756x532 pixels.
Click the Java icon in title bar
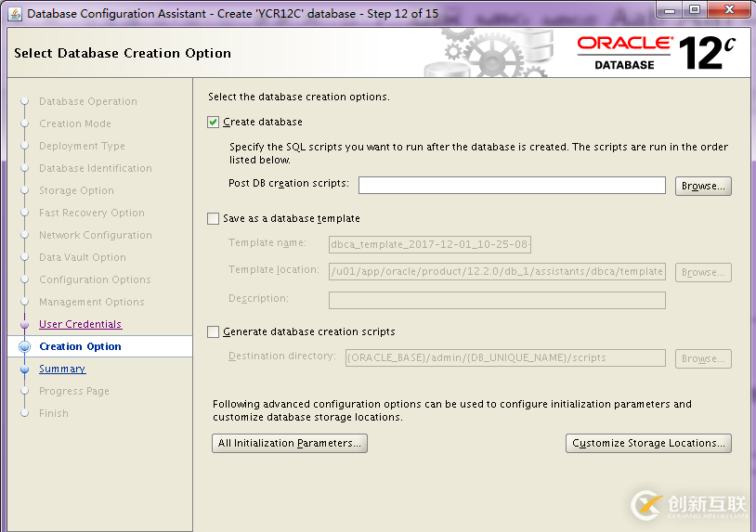pyautogui.click(x=15, y=14)
